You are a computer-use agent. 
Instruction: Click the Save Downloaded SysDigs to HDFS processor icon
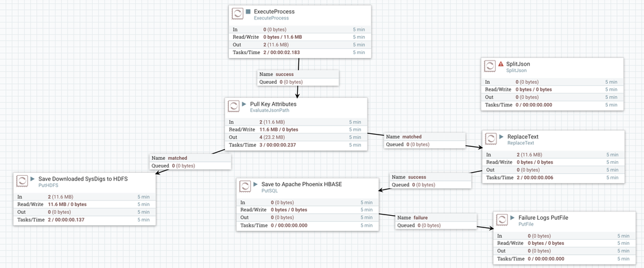pos(22,181)
